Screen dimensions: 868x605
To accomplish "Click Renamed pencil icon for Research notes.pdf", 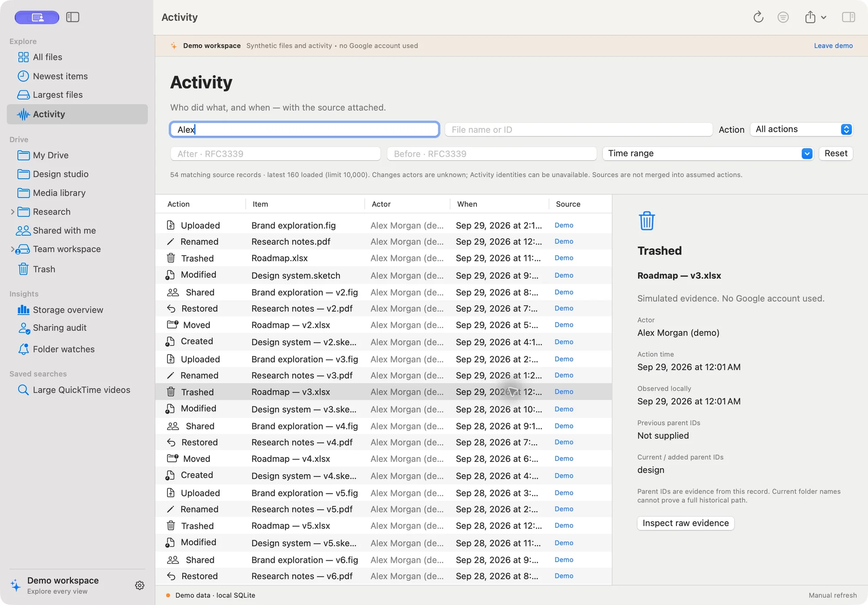I will (x=171, y=242).
